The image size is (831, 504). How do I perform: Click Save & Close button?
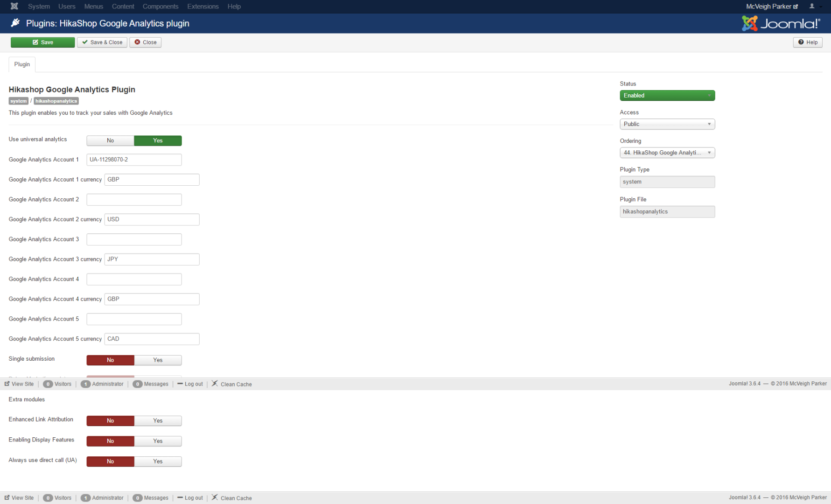tap(102, 42)
